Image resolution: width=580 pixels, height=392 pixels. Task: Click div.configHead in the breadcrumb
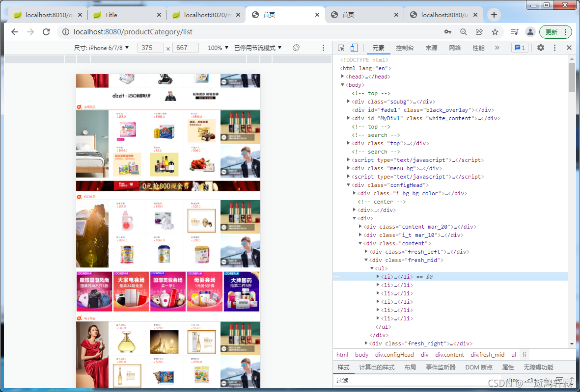[x=395, y=355]
